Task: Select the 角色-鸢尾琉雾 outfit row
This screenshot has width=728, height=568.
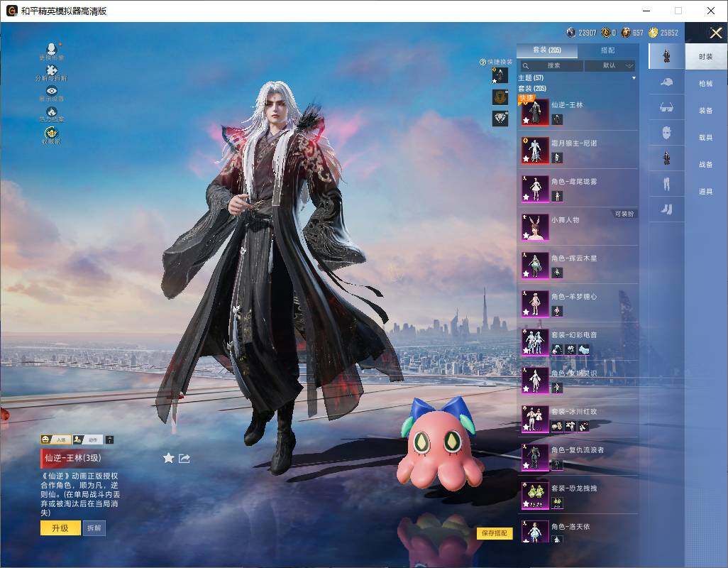Action: click(x=578, y=189)
